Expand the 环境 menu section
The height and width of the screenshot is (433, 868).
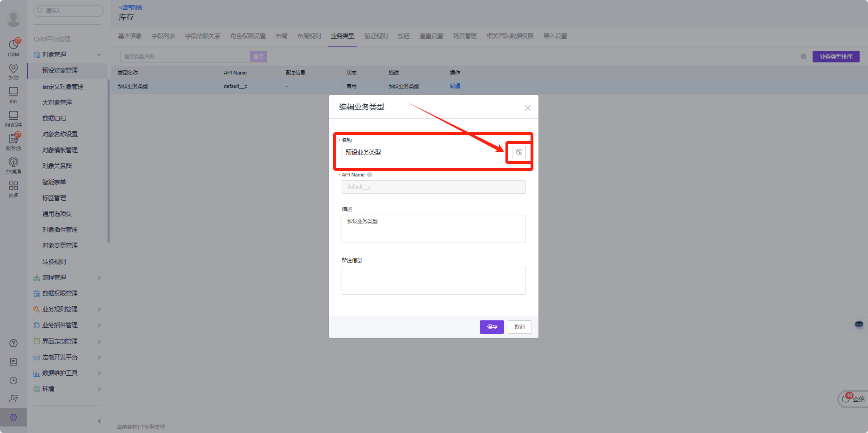99,389
